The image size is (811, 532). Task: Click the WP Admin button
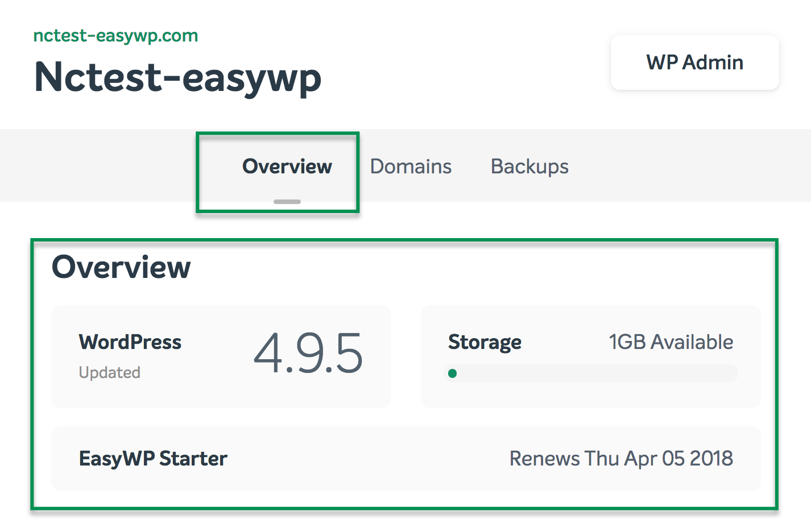[694, 63]
